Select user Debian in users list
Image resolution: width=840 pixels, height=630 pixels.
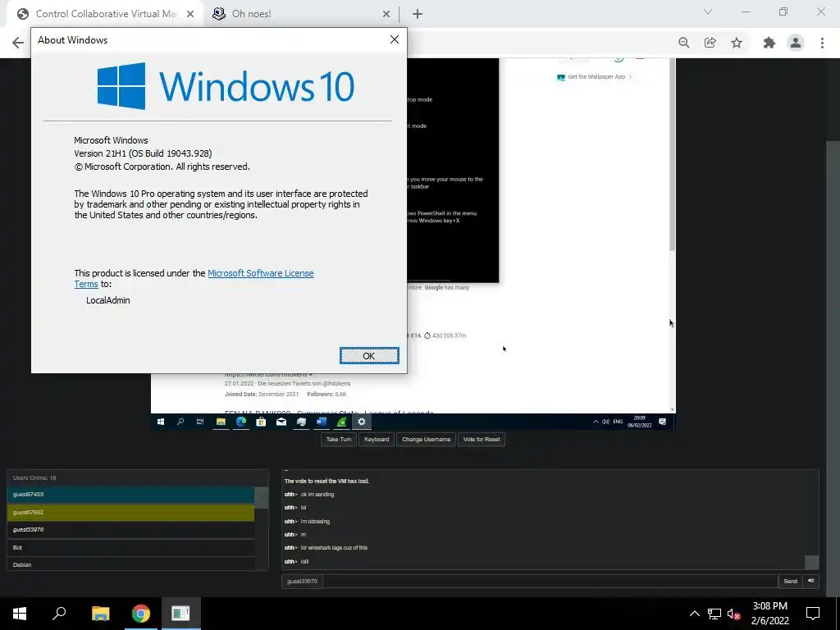click(130, 564)
